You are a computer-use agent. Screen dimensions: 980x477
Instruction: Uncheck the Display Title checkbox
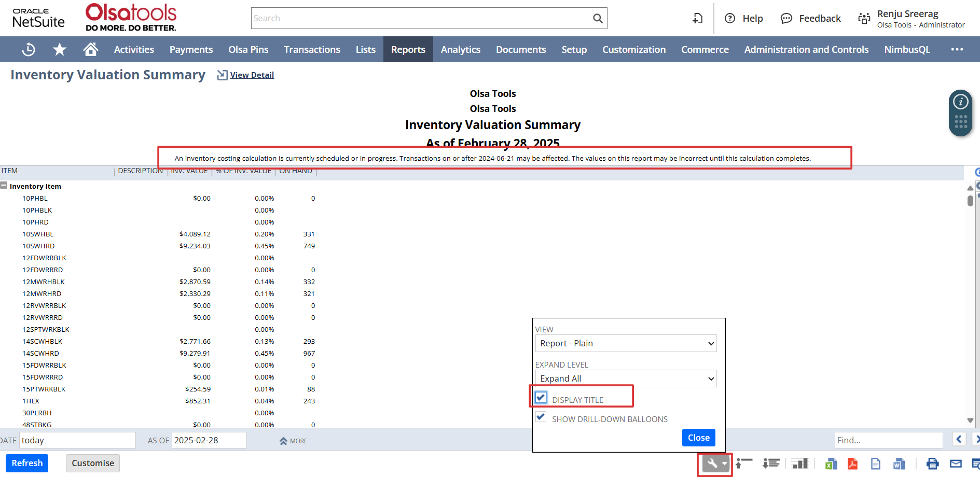[541, 398]
